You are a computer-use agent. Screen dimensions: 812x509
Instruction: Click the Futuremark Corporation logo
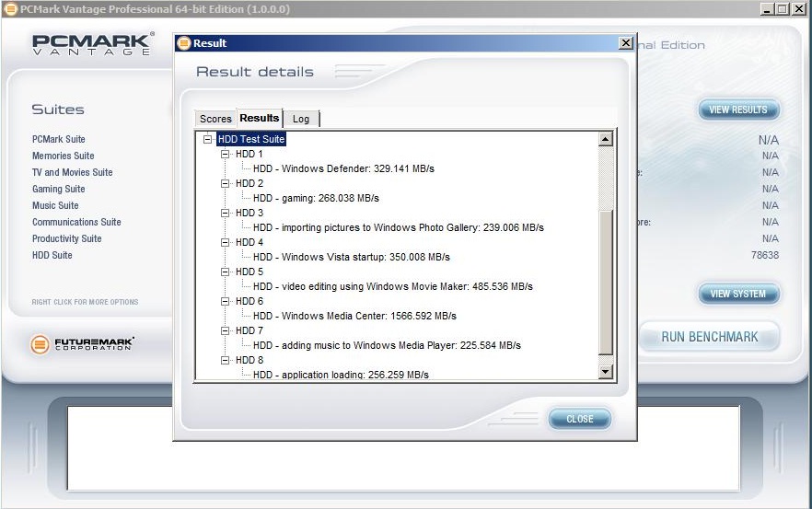point(82,344)
